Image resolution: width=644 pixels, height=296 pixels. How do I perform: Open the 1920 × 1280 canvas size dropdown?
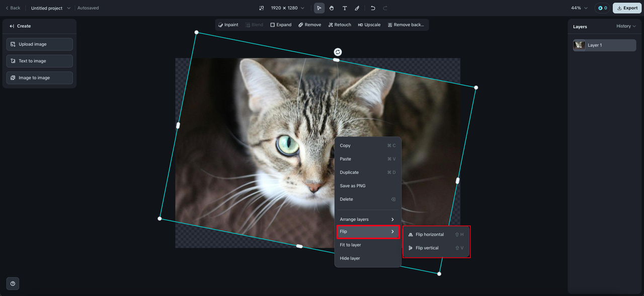(x=288, y=8)
